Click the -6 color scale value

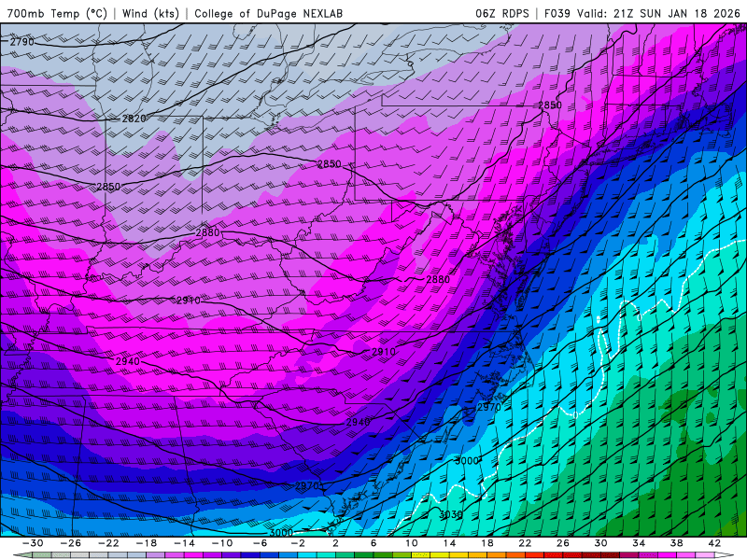[260, 543]
